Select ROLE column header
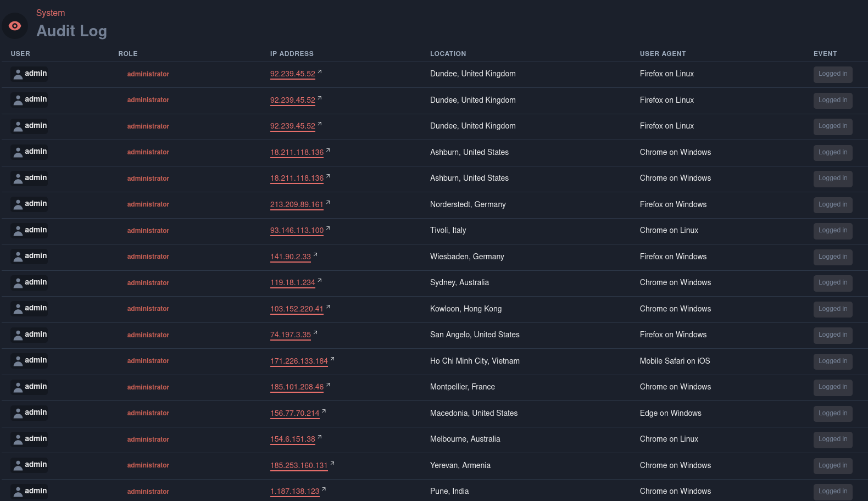Image resolution: width=868 pixels, height=501 pixels. (x=128, y=54)
